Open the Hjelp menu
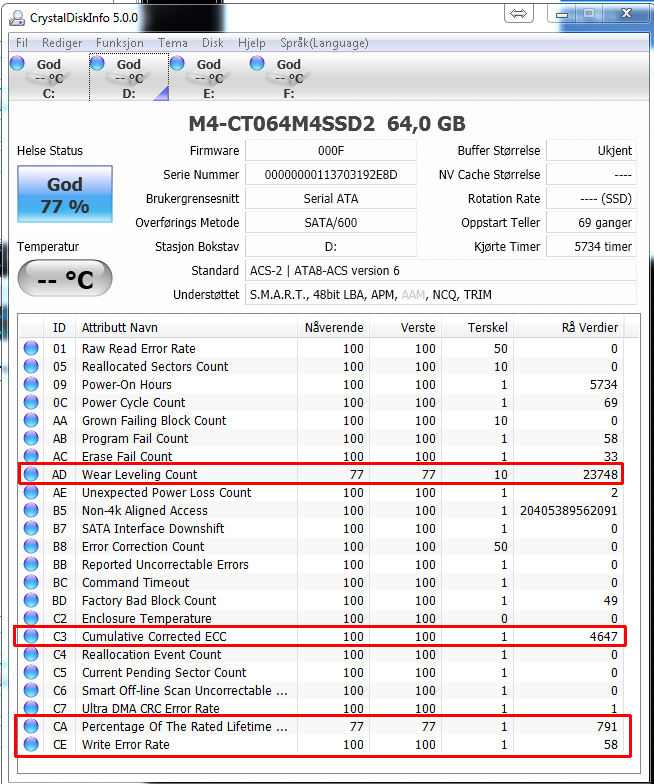 coord(252,43)
